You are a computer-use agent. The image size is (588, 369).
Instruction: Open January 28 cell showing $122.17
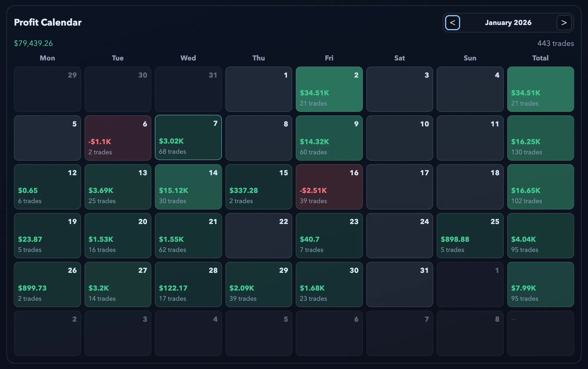(x=188, y=284)
